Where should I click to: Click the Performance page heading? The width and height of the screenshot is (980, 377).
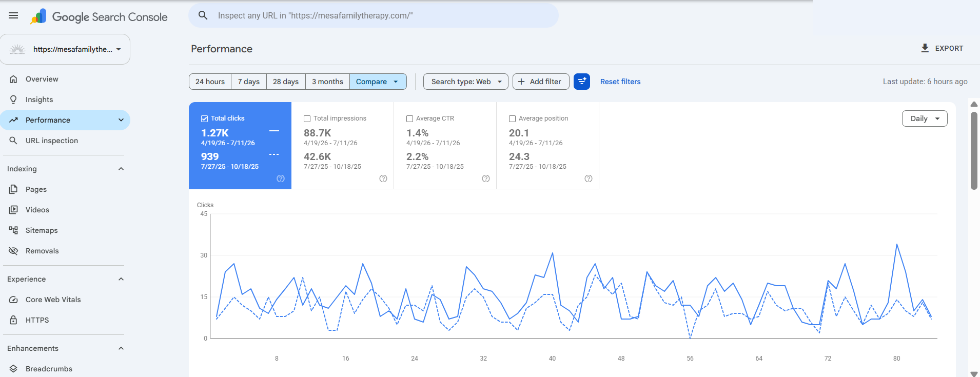(x=222, y=49)
